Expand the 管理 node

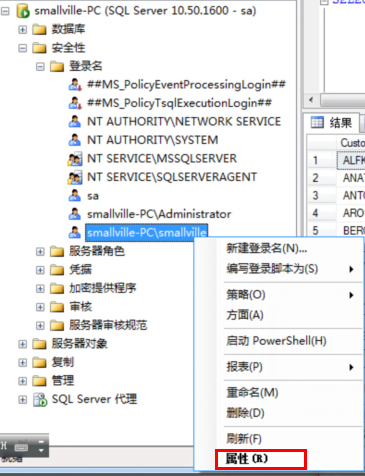click(22, 381)
